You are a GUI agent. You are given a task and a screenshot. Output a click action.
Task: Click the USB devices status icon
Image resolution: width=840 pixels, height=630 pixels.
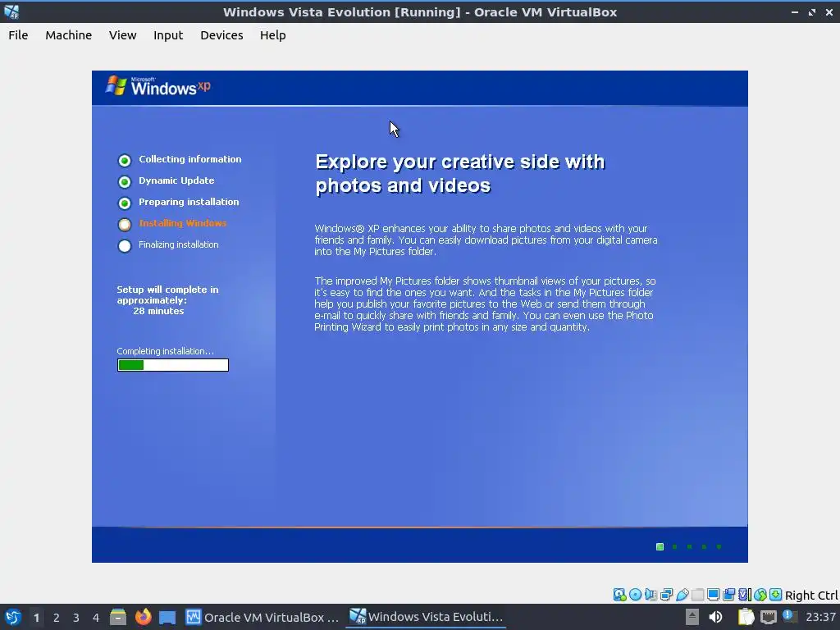(x=682, y=595)
